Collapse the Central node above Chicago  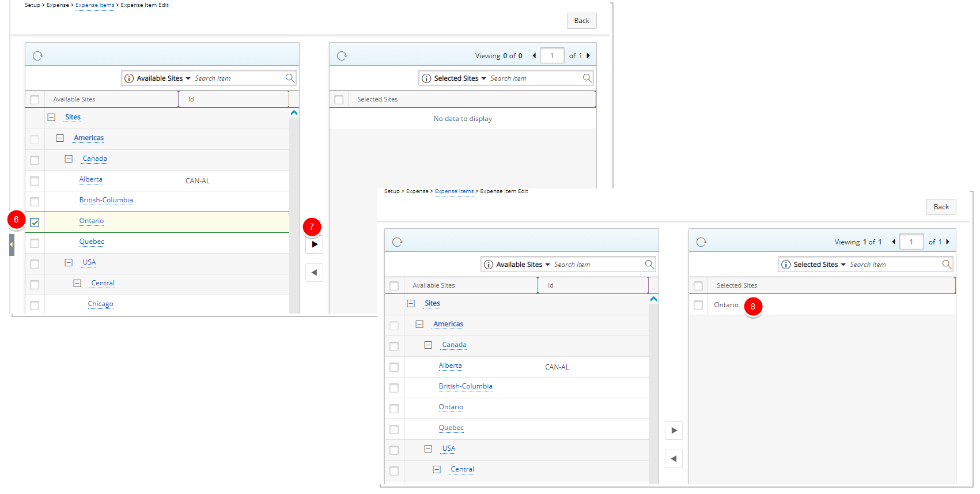point(77,283)
